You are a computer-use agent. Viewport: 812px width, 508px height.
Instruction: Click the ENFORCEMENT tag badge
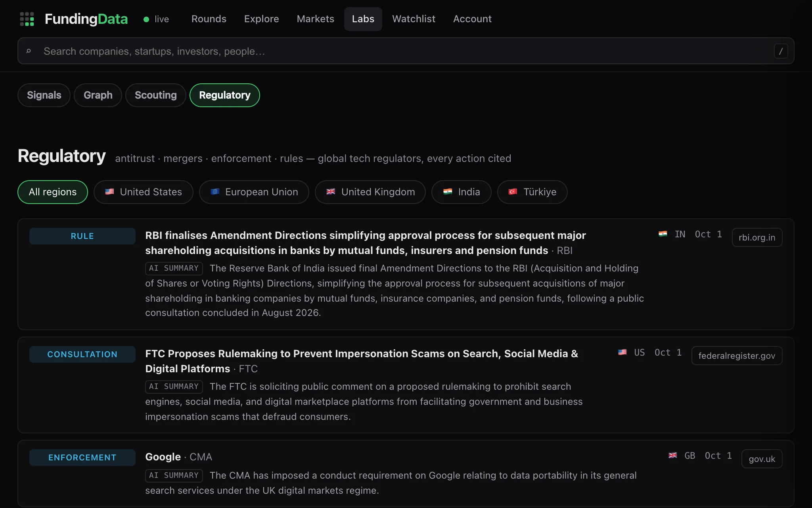point(82,458)
